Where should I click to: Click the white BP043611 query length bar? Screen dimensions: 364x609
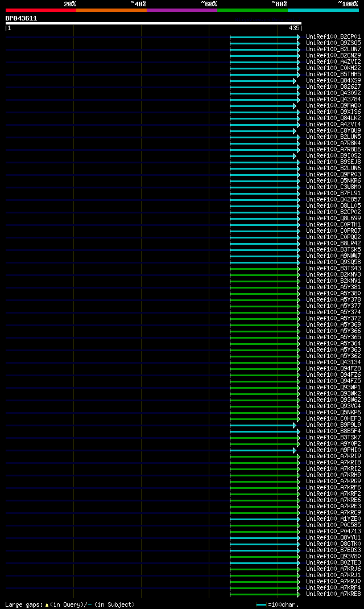[x=154, y=23]
